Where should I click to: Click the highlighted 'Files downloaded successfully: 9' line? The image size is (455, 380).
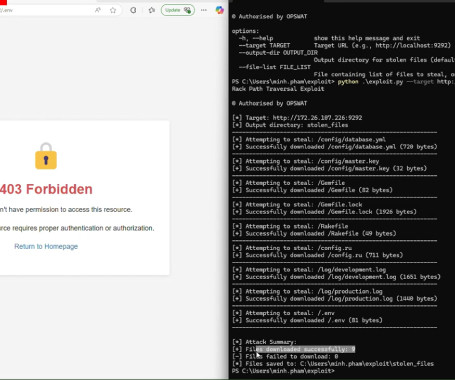(294, 349)
